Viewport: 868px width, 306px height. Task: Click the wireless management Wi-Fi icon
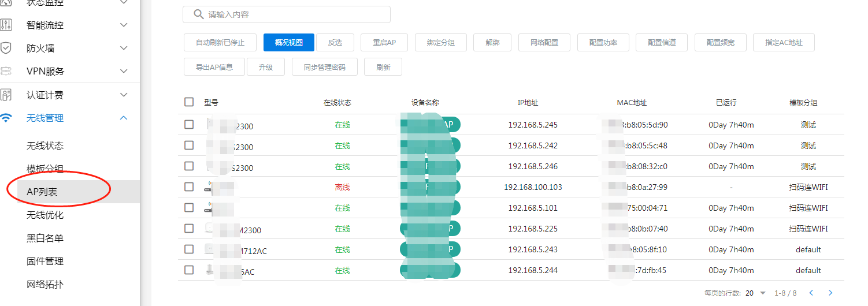pyautogui.click(x=6, y=118)
